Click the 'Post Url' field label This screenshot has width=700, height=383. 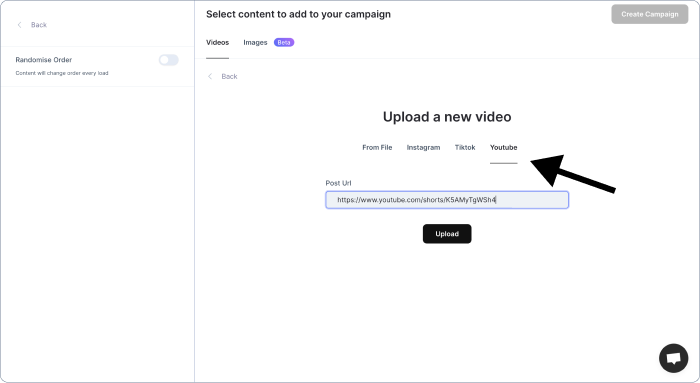[x=338, y=183]
